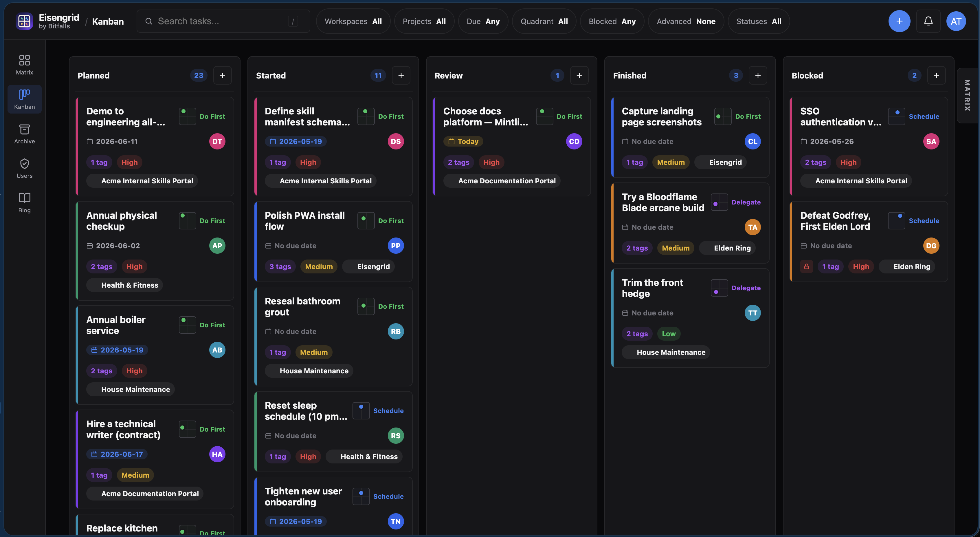Open the Archive section
This screenshot has height=537, width=980.
pos(24,134)
